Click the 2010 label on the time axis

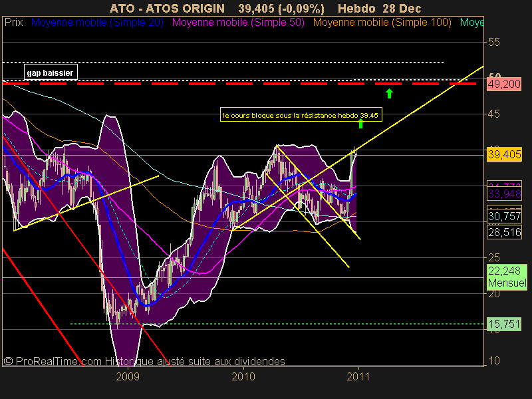(243, 376)
